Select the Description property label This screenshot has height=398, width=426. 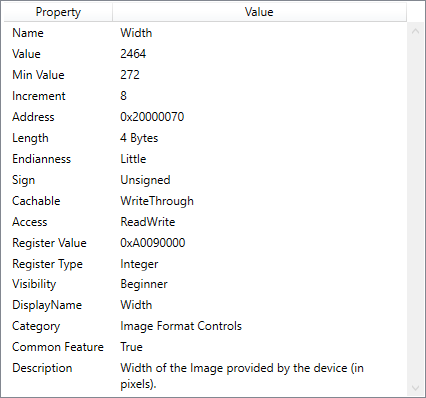pyautogui.click(x=42, y=368)
